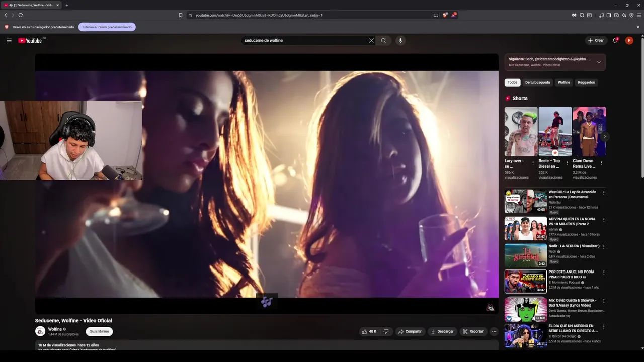Click the Recortar clip button

473,331
